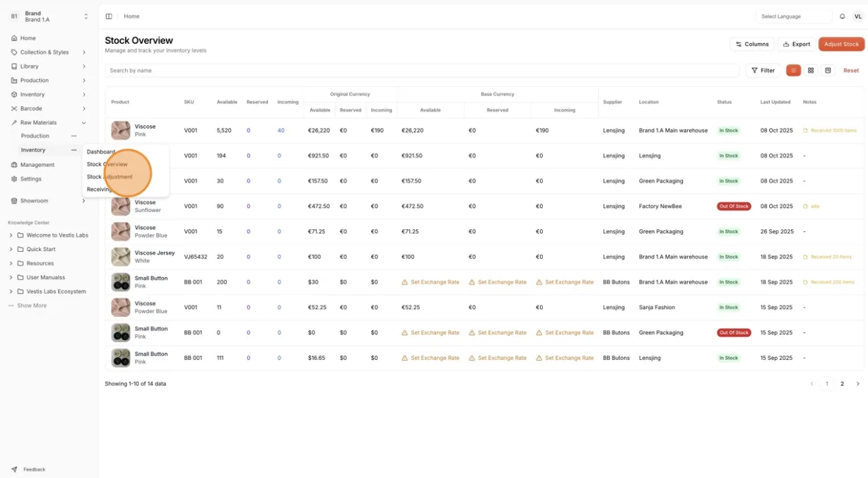Switch to list view layout
Viewport: 868px width, 478px height.
point(794,71)
